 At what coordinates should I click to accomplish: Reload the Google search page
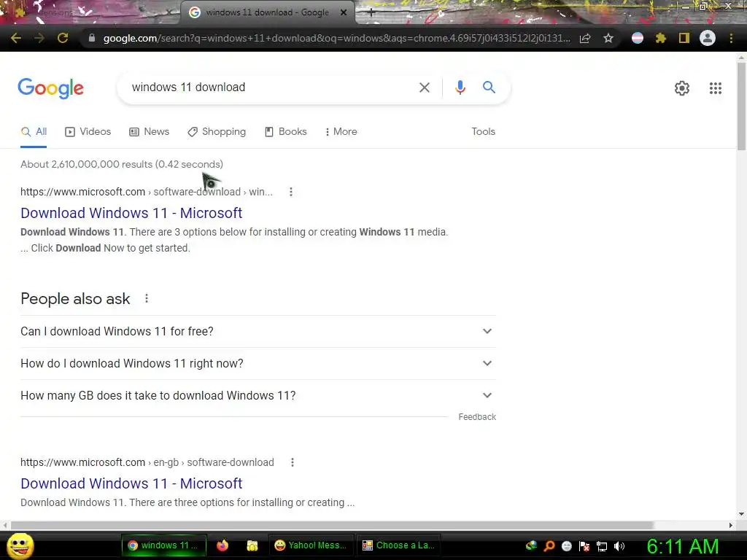click(63, 38)
